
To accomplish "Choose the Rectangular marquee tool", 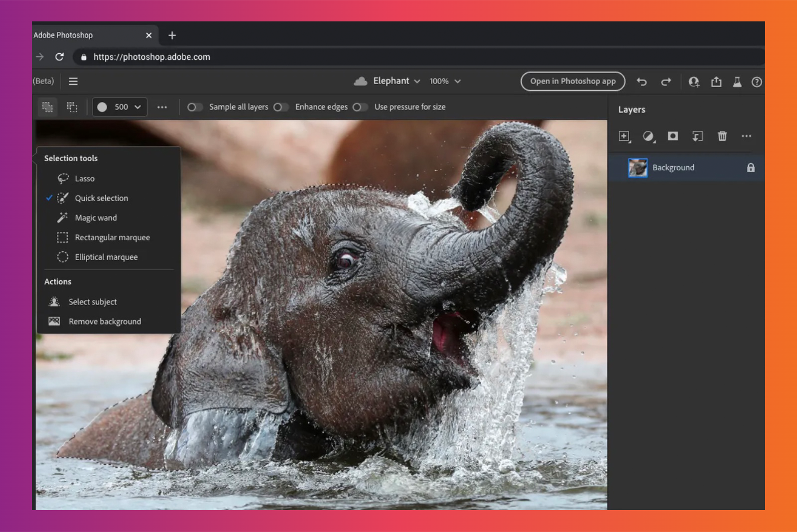I will pos(112,237).
